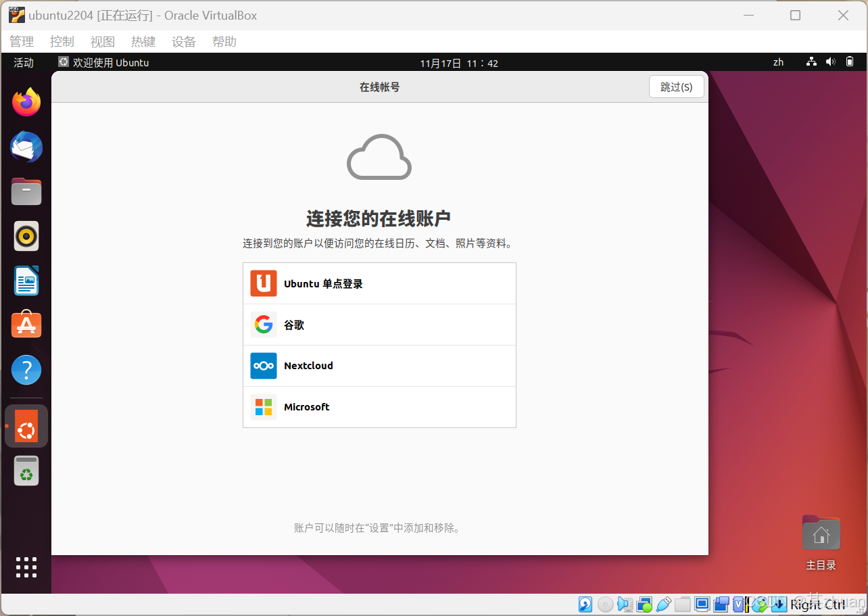Viewport: 868px width, 616px height.
Task: Select Ubuntu 单点登录 account option
Action: [x=379, y=283]
